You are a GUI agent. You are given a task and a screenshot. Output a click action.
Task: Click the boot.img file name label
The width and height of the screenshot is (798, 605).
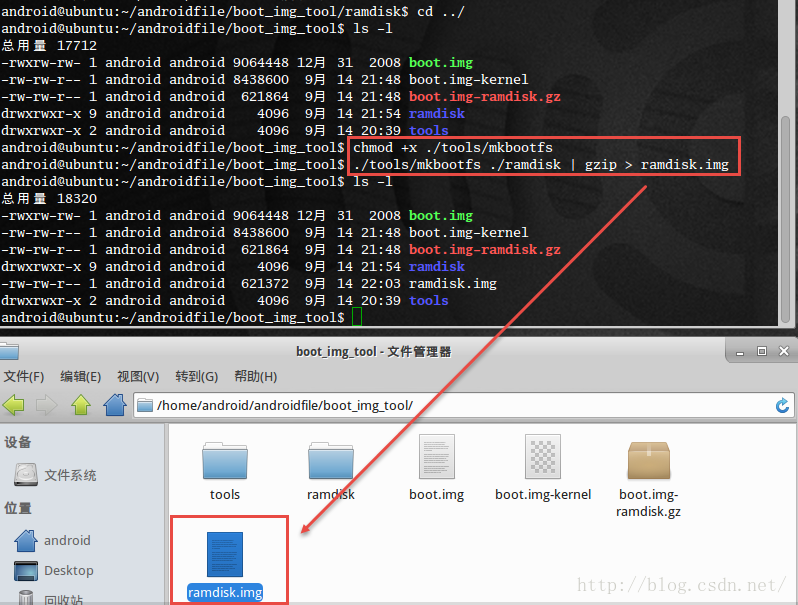click(437, 495)
